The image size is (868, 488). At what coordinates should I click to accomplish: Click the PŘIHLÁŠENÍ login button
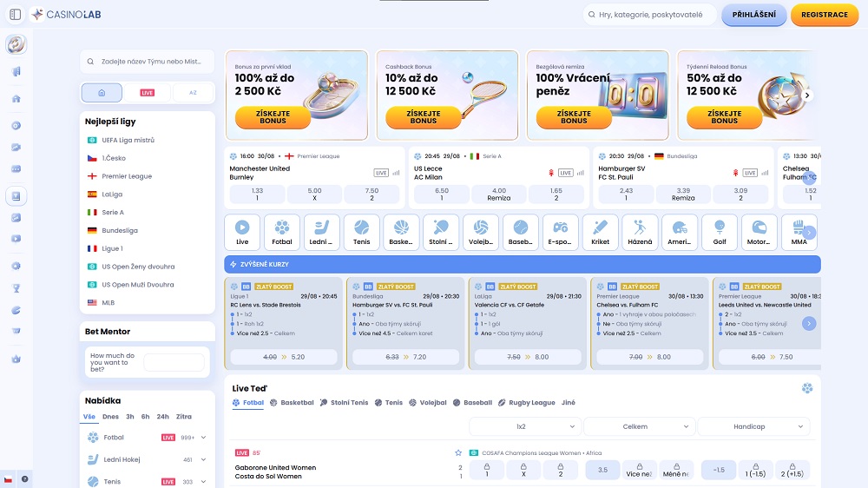[754, 15]
